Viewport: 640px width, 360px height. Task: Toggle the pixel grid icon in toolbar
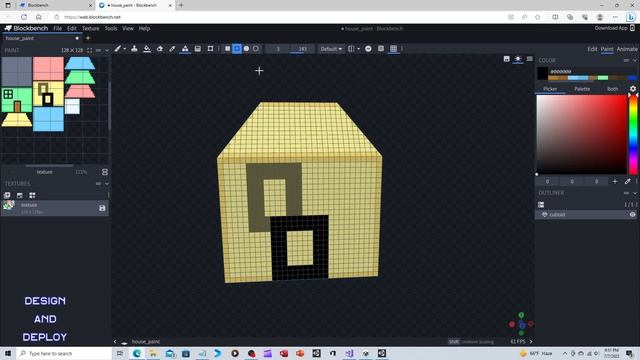[x=393, y=49]
